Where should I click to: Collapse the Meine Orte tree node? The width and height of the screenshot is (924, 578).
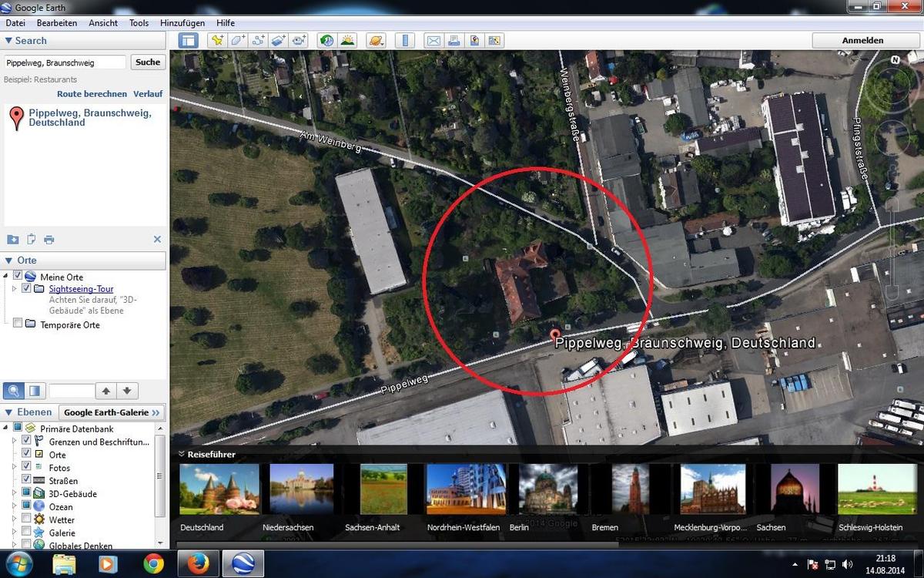(7, 276)
